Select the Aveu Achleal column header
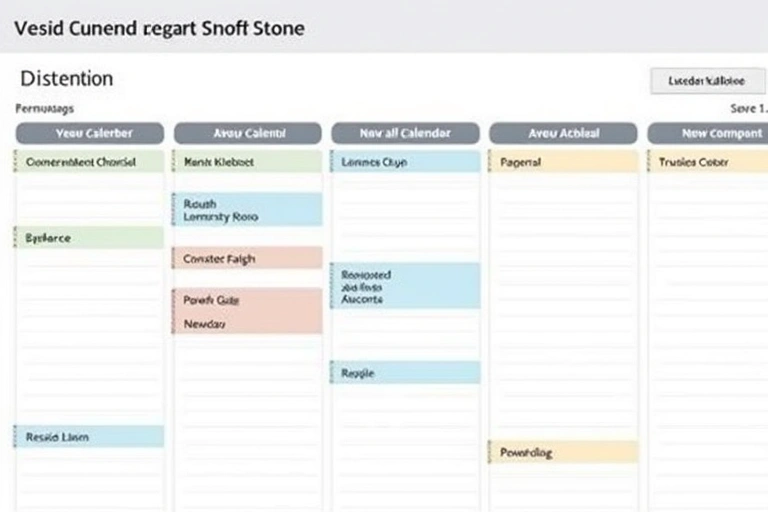This screenshot has height=512, width=768. [x=563, y=133]
